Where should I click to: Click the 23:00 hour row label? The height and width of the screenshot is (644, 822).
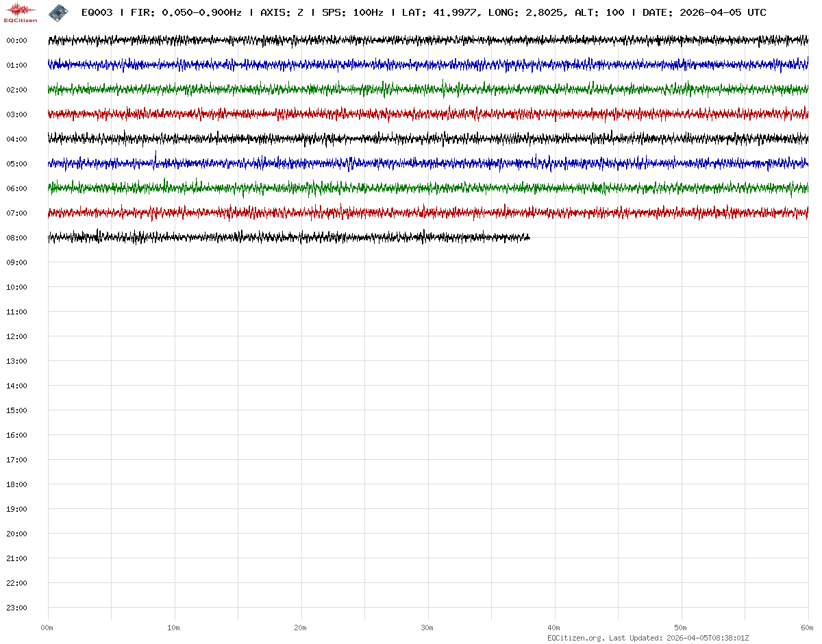16,608
